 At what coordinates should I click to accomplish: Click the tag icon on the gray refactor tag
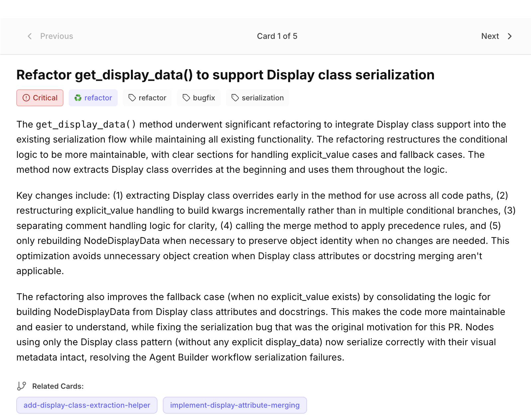pos(132,98)
